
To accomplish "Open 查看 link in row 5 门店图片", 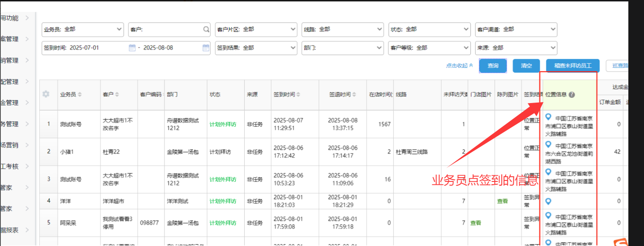I will [476, 223].
